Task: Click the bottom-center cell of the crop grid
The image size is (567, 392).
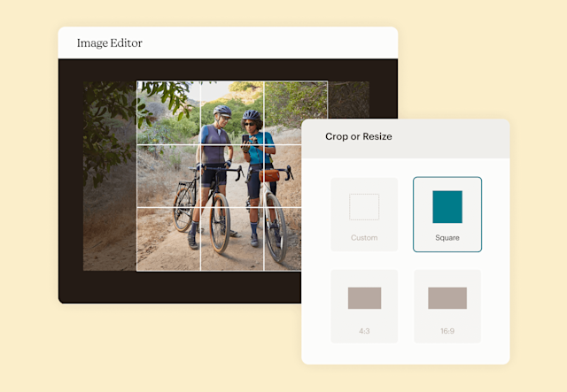Action: (x=232, y=239)
